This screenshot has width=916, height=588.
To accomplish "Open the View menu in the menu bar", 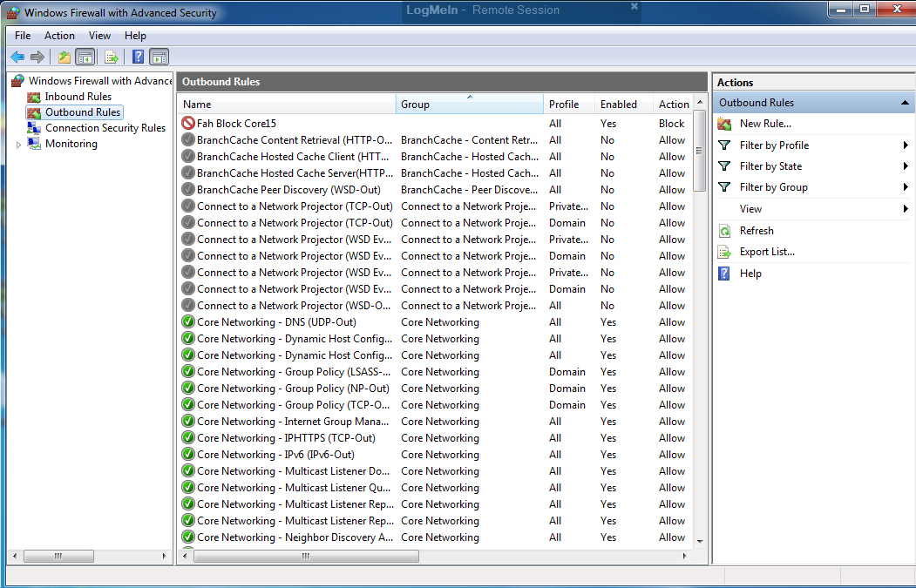I will coord(99,36).
